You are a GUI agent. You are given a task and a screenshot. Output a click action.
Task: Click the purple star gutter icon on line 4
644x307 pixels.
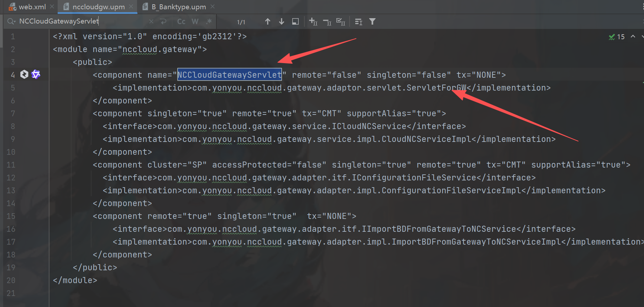[x=36, y=75]
